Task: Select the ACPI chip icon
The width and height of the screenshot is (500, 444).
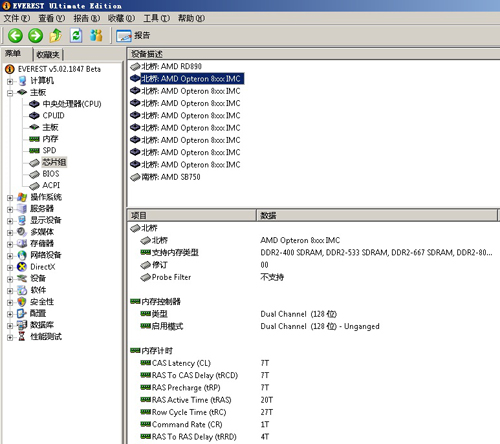Action: tap(34, 185)
